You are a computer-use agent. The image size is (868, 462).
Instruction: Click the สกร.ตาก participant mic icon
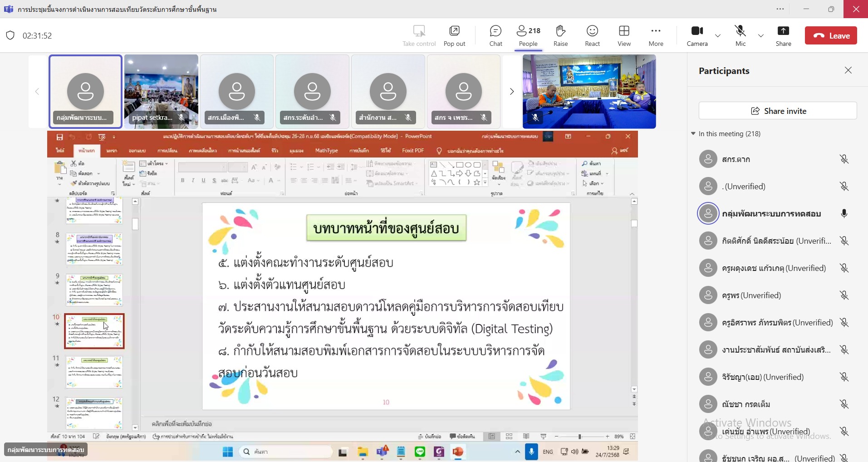(844, 159)
